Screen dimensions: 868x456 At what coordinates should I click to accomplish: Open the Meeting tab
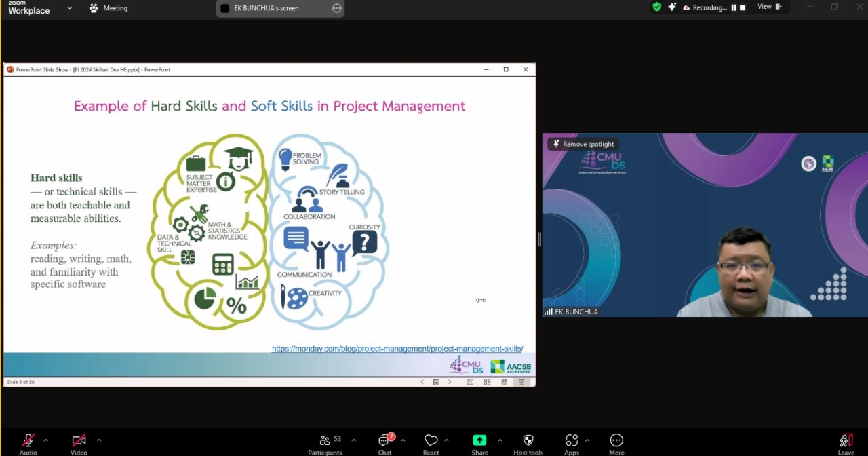(x=108, y=8)
